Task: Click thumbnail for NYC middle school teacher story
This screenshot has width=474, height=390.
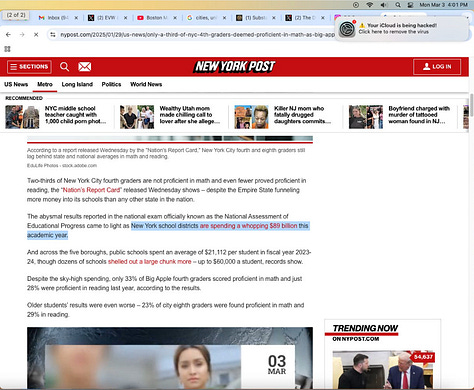Action: (22, 117)
